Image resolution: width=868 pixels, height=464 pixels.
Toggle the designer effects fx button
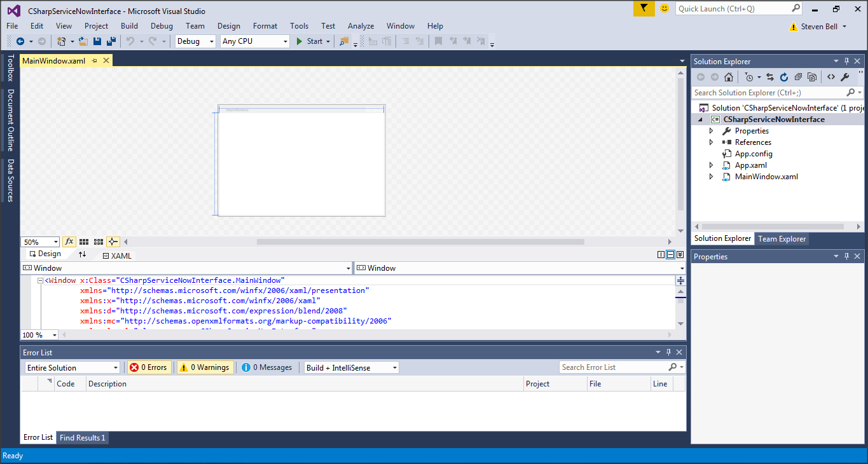click(x=69, y=242)
